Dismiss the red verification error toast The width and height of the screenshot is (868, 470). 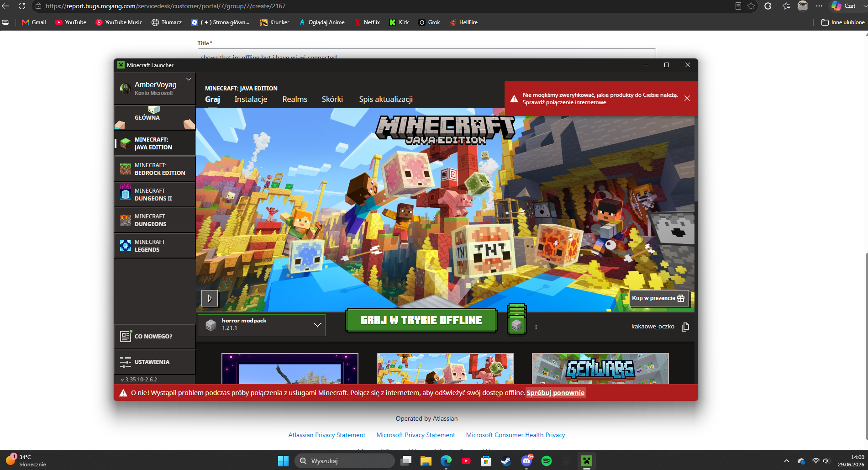(x=687, y=98)
